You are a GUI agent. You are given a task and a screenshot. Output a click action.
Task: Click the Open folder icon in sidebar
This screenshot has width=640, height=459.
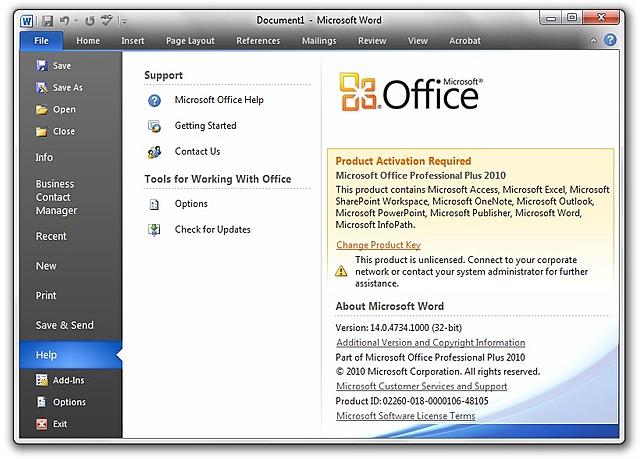tap(42, 109)
